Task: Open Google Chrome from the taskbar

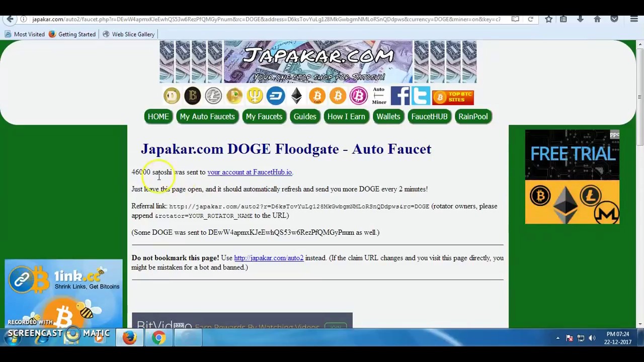Action: coord(159,337)
